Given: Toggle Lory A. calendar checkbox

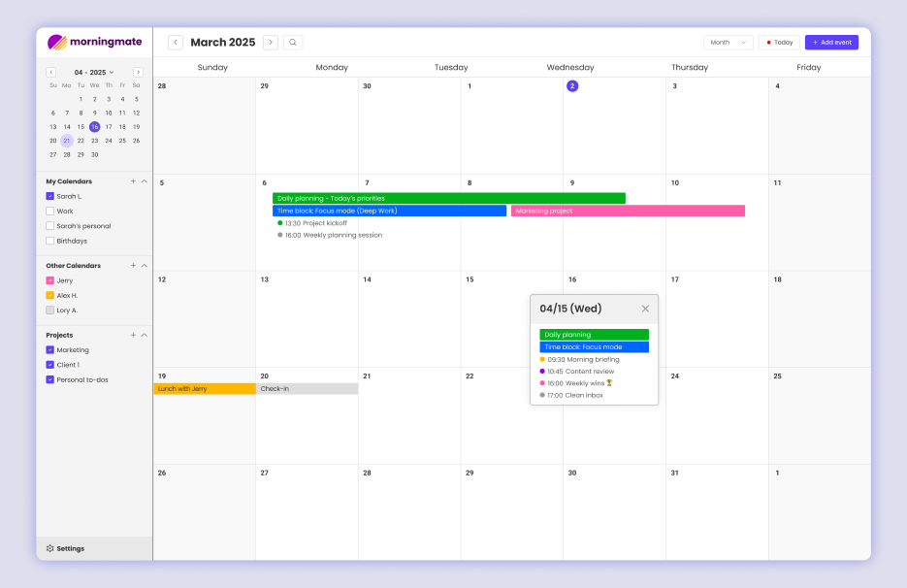Looking at the screenshot, I should (49, 310).
